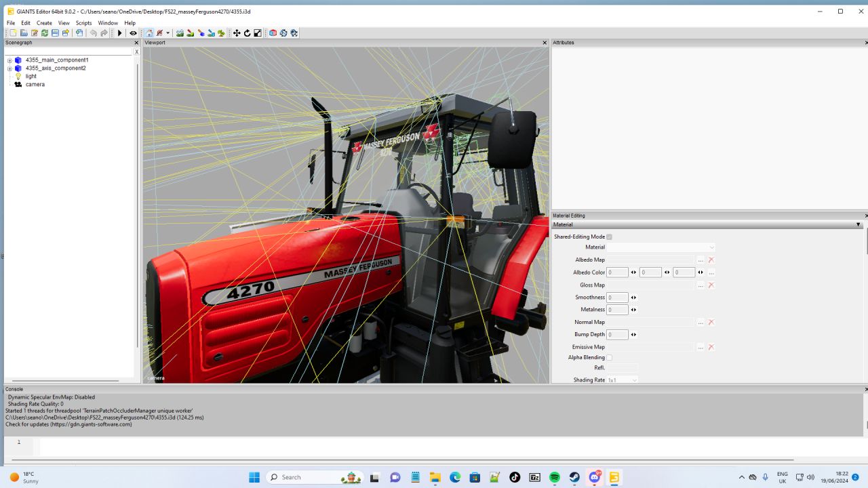
Task: Click the Open file folder icon
Action: tap(24, 33)
